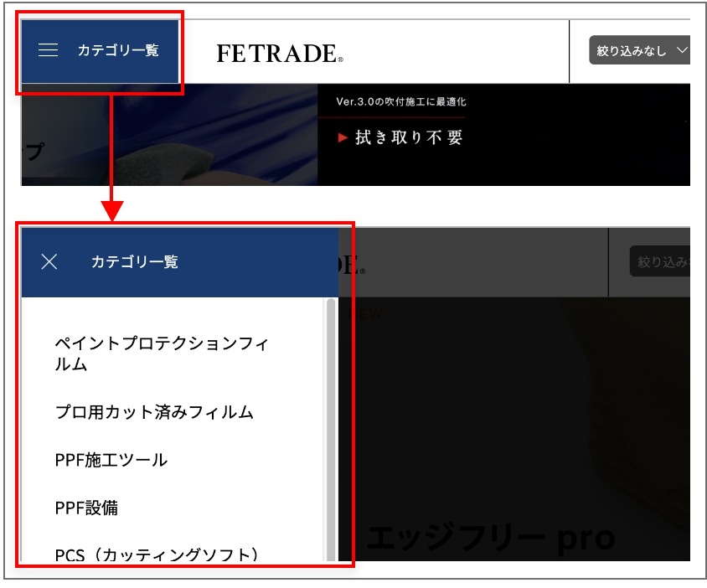The height and width of the screenshot is (588, 707).
Task: Open the PPF施工ツール category
Action: coord(113,460)
